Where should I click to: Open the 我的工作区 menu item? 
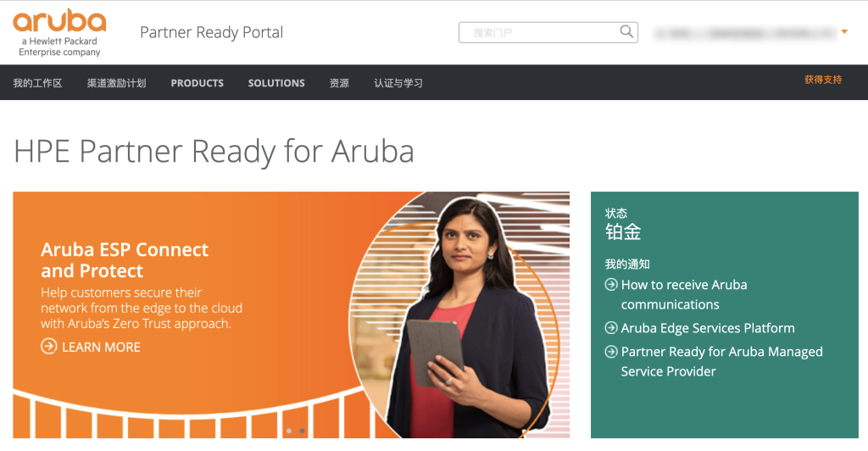coord(37,83)
